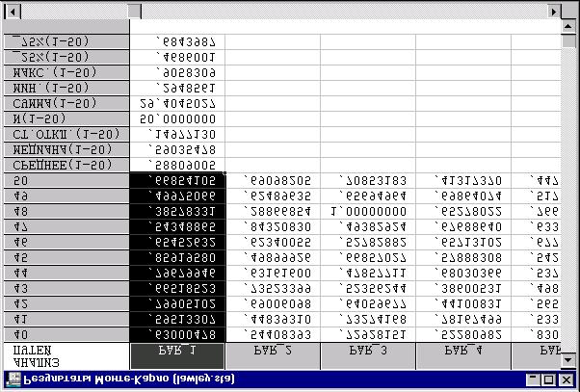Select the PAR_3 column header
This screenshot has width=580, height=392.
(368, 355)
